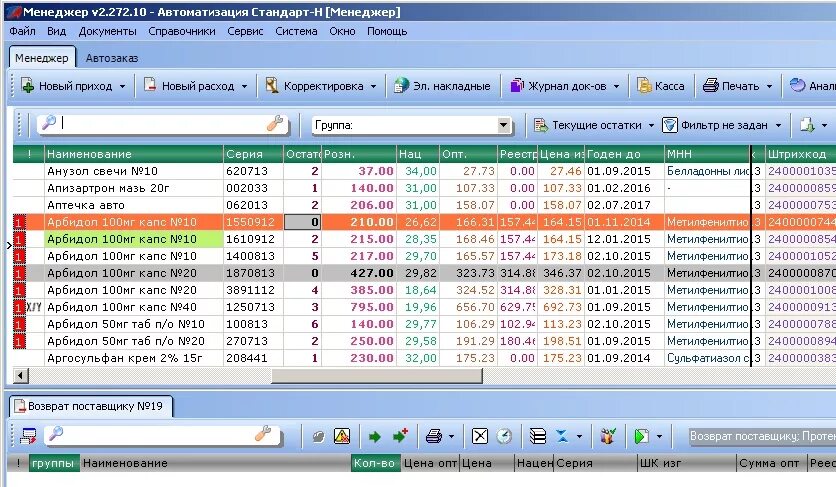
Task: Click the Журнал док-ов icon
Action: click(x=517, y=85)
